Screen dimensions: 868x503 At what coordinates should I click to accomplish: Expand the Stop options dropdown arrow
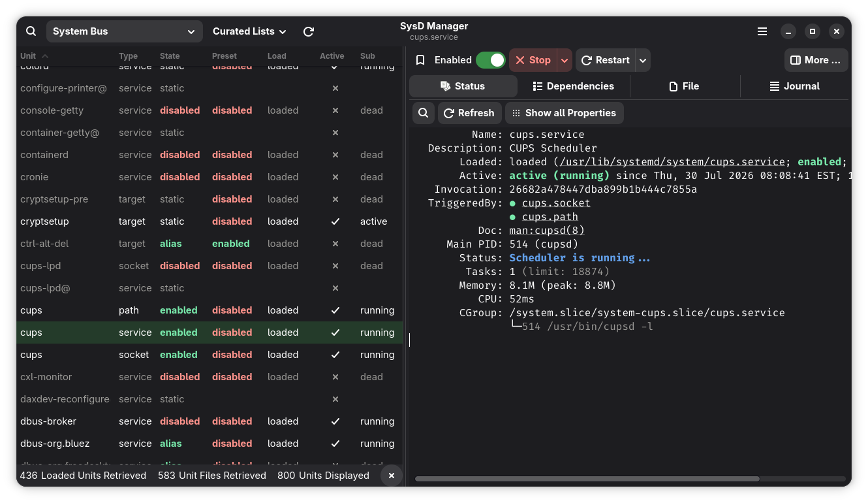coord(565,60)
